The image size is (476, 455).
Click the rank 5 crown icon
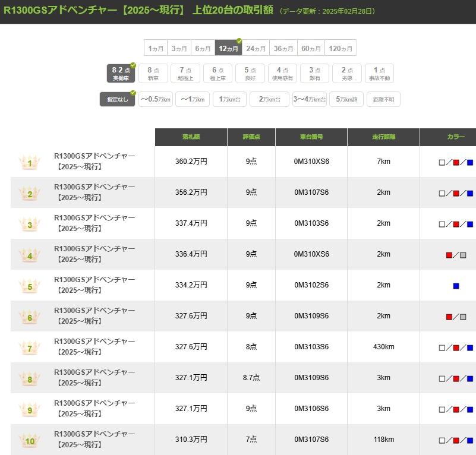[x=30, y=286]
